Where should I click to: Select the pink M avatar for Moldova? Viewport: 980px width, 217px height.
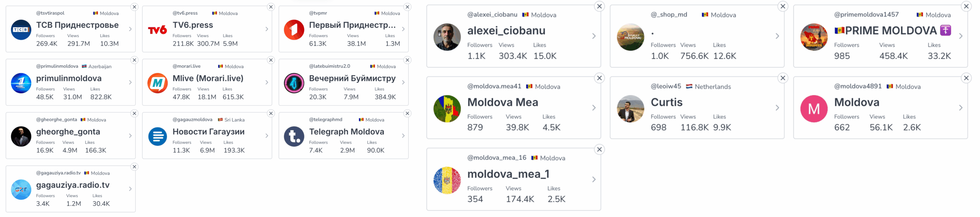click(x=814, y=109)
